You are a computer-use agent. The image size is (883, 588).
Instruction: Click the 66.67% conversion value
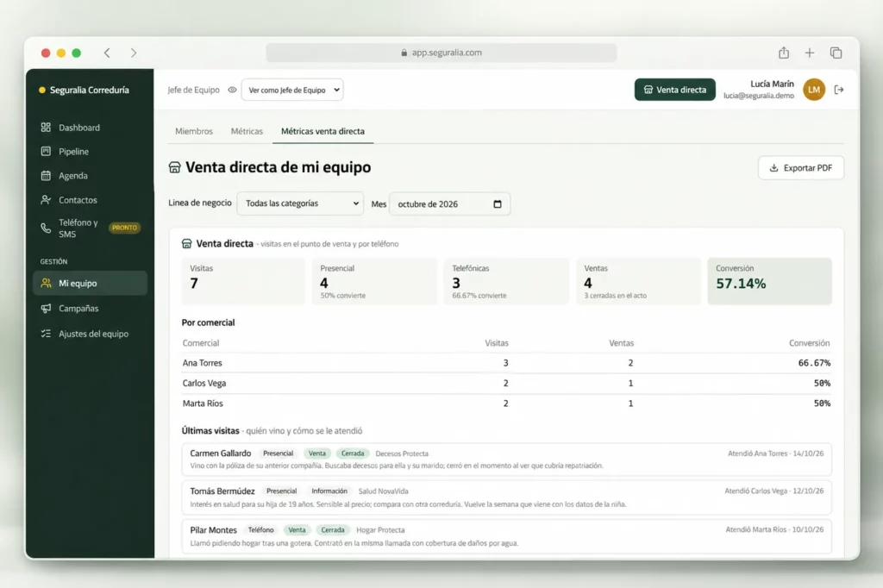814,363
